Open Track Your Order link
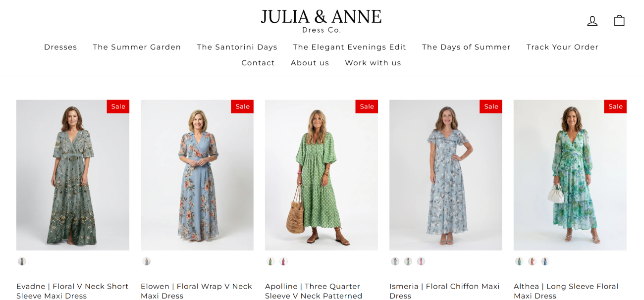 pyautogui.click(x=562, y=47)
